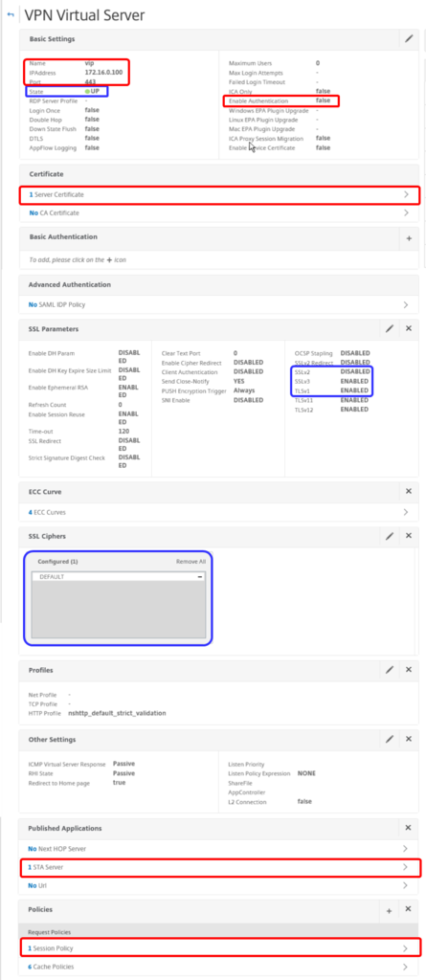This screenshot has width=426, height=980.
Task: Click the No Next HOP Server link
Action: click(x=56, y=849)
